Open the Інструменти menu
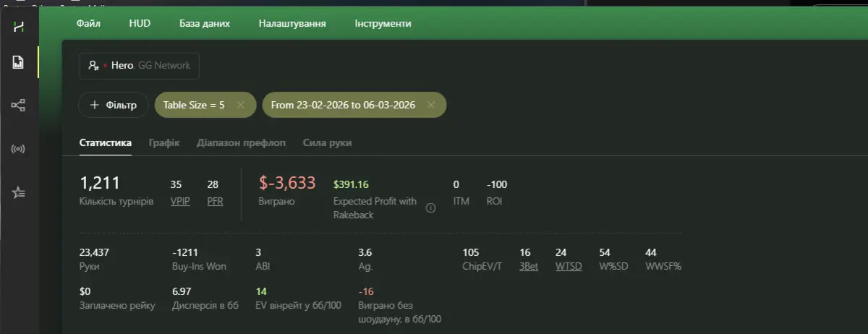The width and height of the screenshot is (868, 334). coord(383,23)
